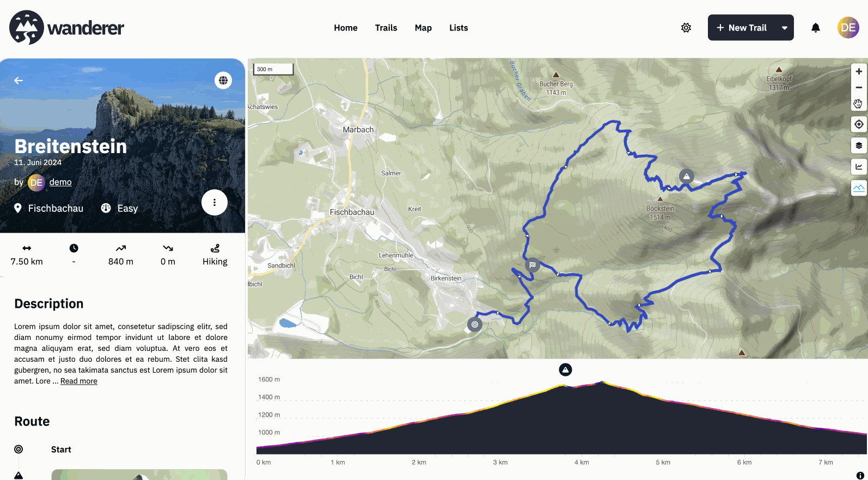Viewport: 868px width, 480px height.
Task: Click the wanderer logo icon
Action: 26,27
